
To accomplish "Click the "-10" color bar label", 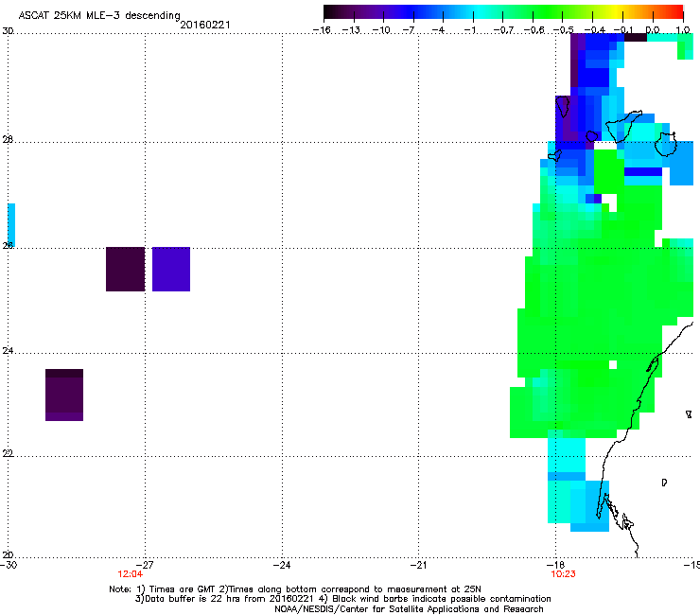I will click(x=381, y=30).
